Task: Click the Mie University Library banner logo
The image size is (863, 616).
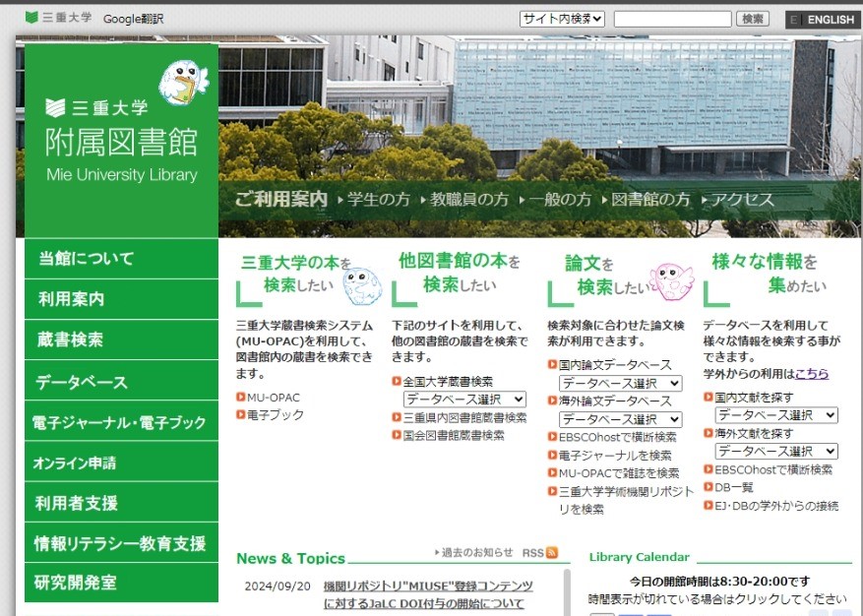Action: coord(122,142)
